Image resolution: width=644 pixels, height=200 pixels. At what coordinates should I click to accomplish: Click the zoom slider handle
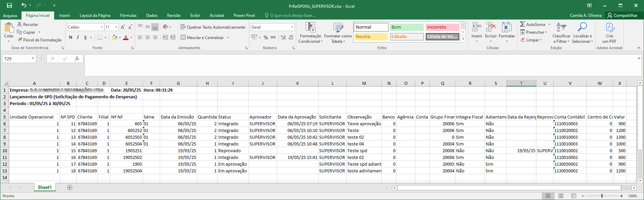(602, 196)
